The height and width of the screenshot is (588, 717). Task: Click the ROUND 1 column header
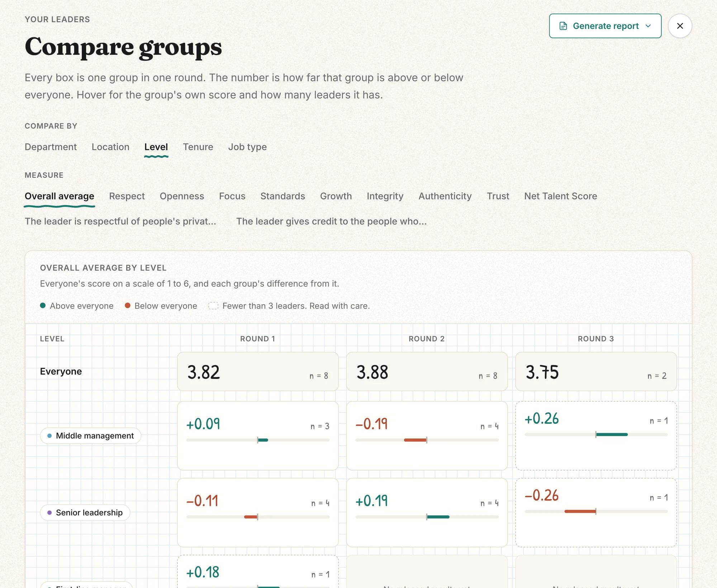tap(257, 339)
